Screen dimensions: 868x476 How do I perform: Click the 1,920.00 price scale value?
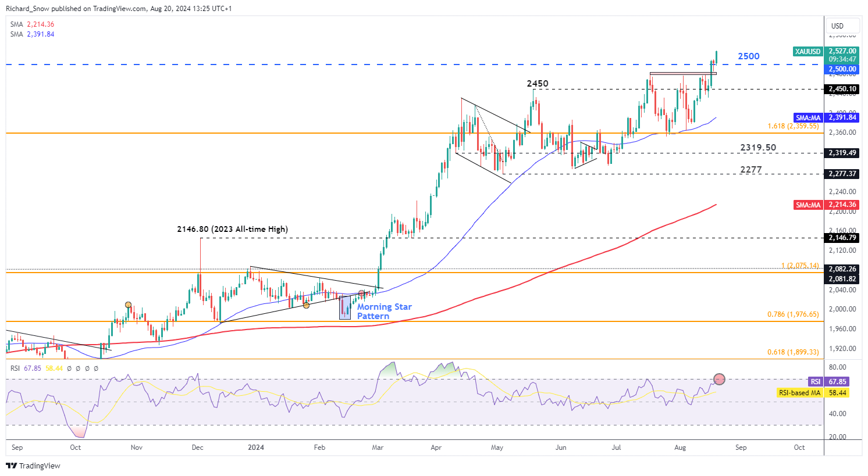pos(842,349)
